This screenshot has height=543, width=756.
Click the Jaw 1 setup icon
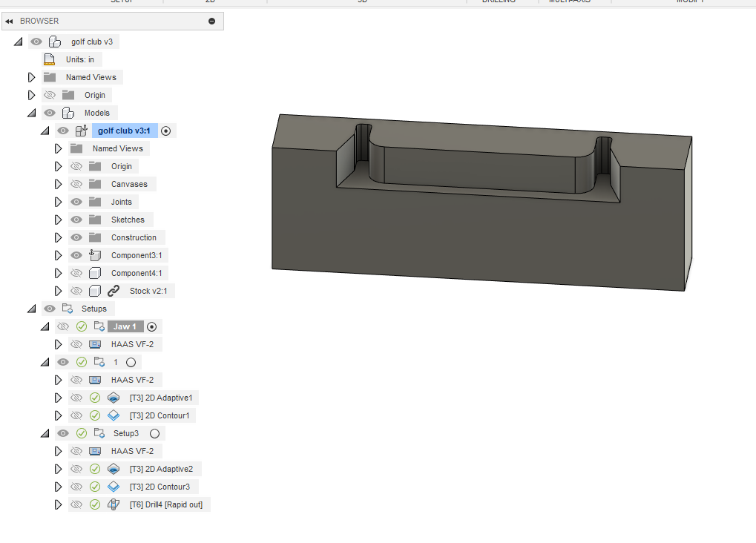pyautogui.click(x=99, y=326)
